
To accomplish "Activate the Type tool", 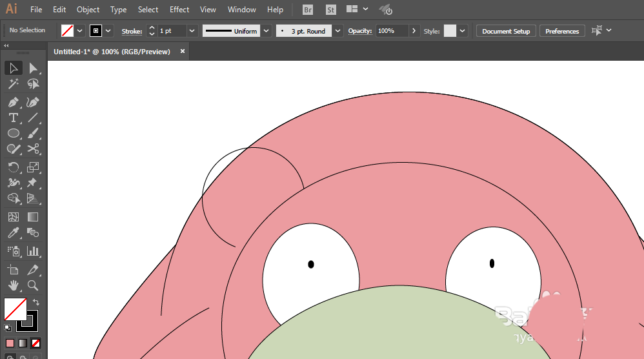I will pyautogui.click(x=13, y=118).
